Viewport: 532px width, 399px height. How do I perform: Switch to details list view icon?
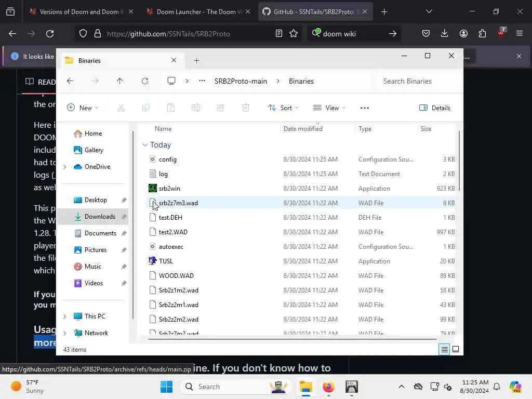click(445, 349)
